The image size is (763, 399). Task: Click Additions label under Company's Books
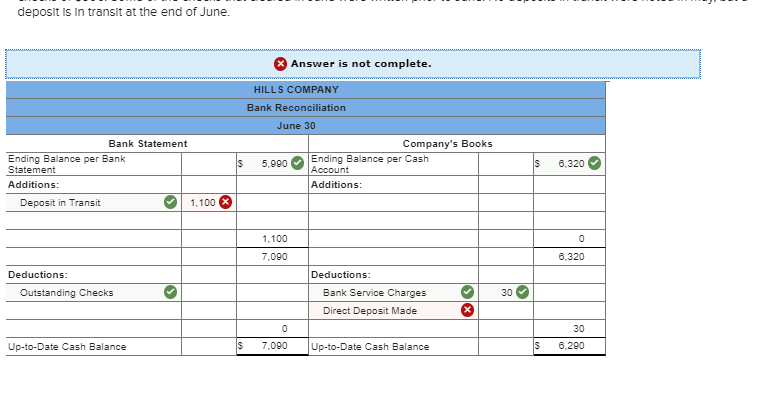click(x=336, y=184)
